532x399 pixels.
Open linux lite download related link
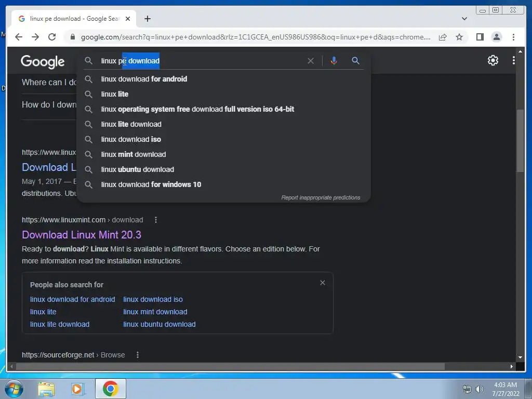tap(60, 324)
